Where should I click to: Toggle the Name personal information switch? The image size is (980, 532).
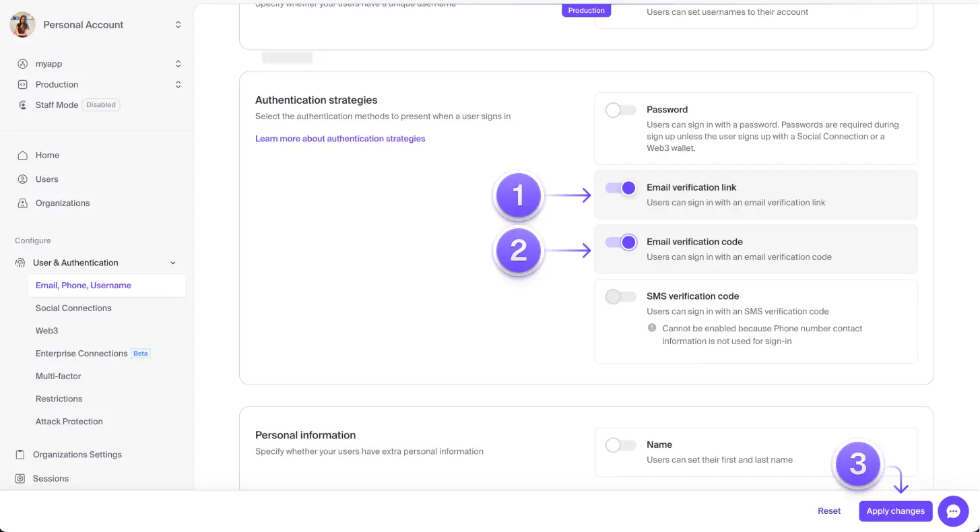(620, 445)
